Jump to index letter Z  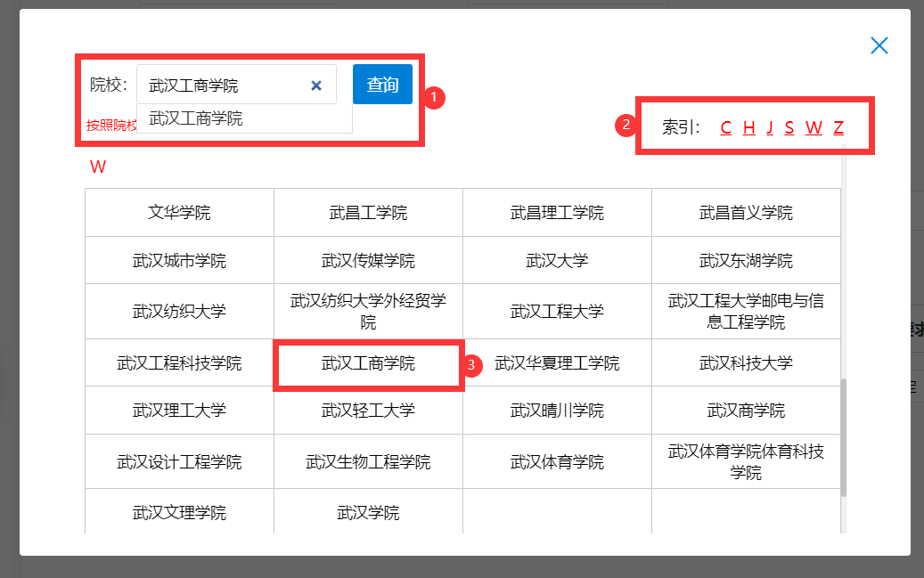point(838,127)
